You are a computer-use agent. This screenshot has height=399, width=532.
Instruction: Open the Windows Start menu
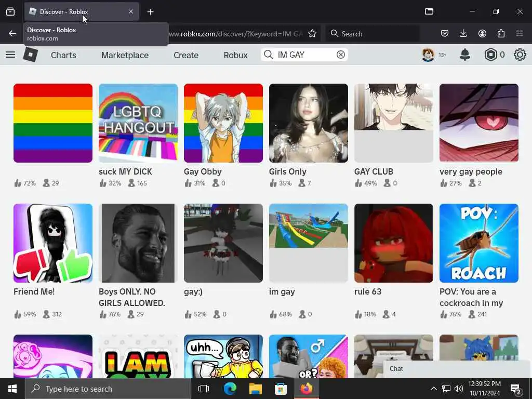[12, 389]
